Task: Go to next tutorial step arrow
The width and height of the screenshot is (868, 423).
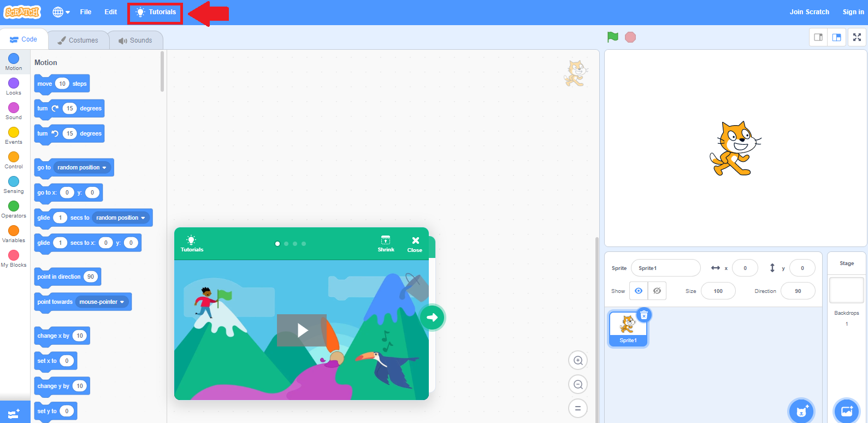Action: point(432,318)
